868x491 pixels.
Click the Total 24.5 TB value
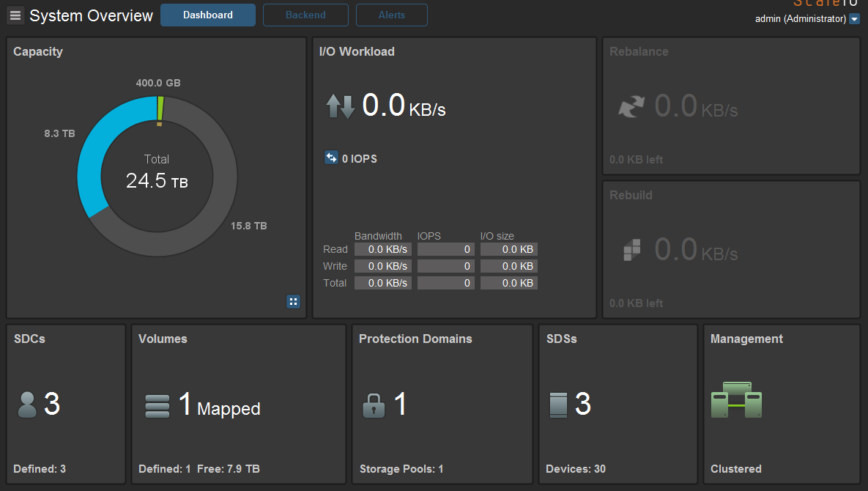(156, 180)
